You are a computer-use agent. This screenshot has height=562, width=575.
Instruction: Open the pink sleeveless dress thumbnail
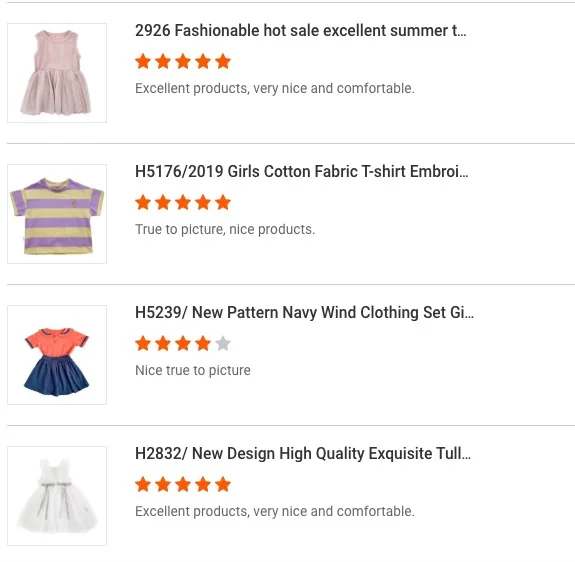pyautogui.click(x=57, y=73)
